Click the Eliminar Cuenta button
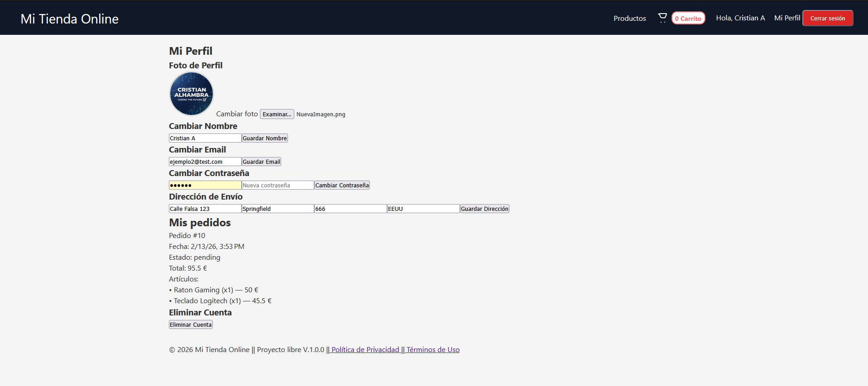 click(x=191, y=324)
